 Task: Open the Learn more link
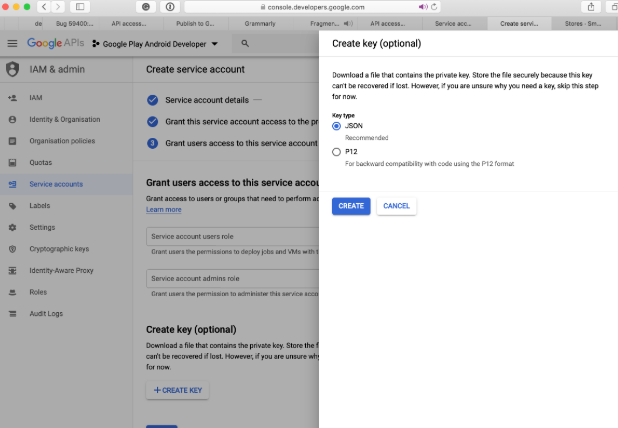pyautogui.click(x=164, y=210)
